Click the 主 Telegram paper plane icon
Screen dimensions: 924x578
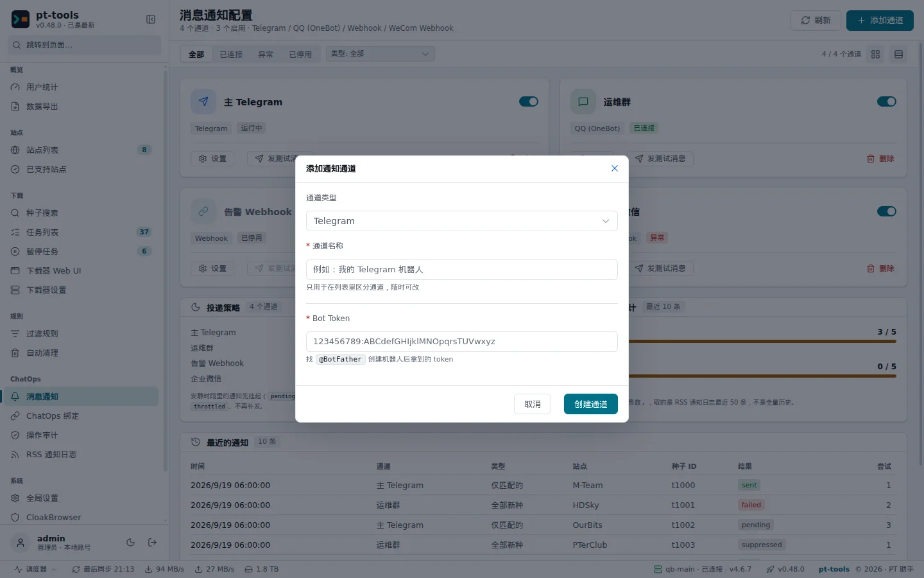tap(203, 101)
